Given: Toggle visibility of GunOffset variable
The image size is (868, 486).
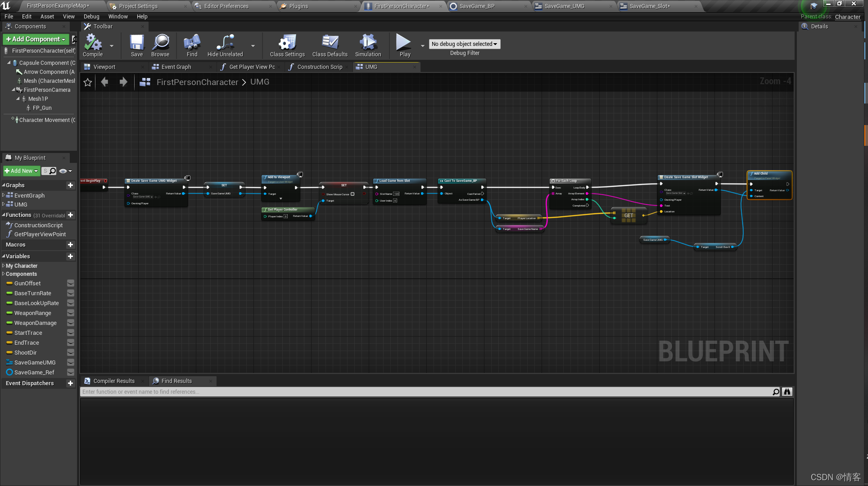Looking at the screenshot, I should point(71,283).
